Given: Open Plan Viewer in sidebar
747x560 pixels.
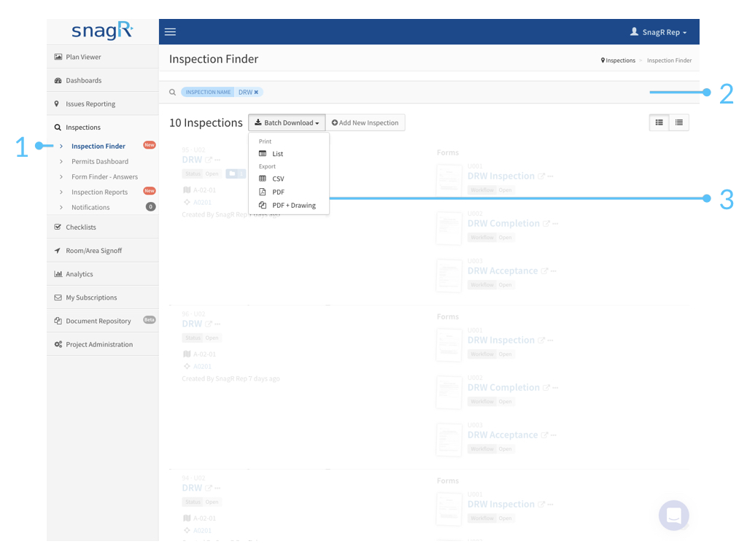Looking at the screenshot, I should [103, 57].
